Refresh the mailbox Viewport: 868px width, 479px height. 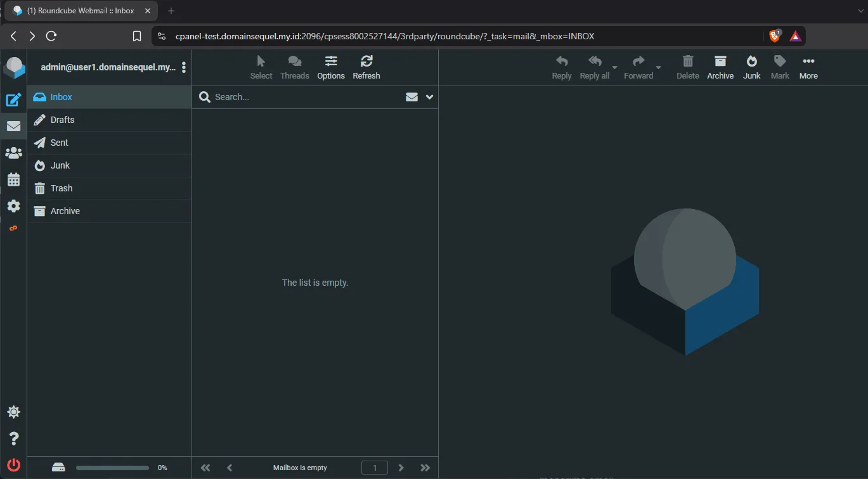click(366, 68)
